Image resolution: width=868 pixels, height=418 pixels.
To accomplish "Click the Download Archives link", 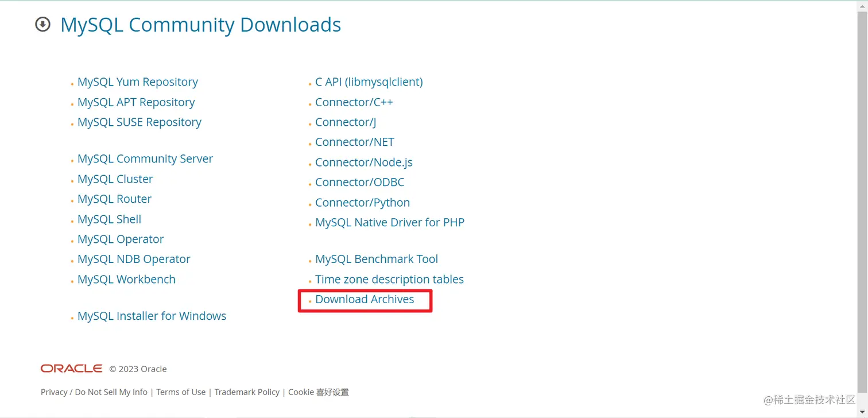I will 365,300.
